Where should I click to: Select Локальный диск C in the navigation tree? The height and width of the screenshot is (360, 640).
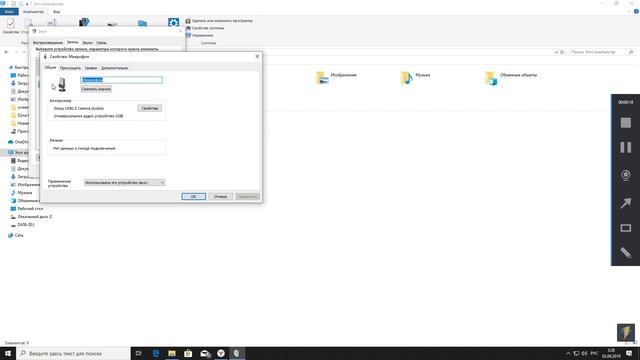pos(32,217)
